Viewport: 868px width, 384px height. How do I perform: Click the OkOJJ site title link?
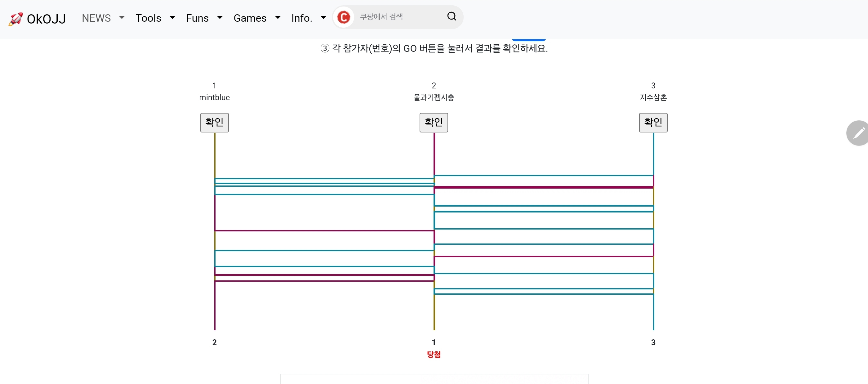[x=46, y=19]
